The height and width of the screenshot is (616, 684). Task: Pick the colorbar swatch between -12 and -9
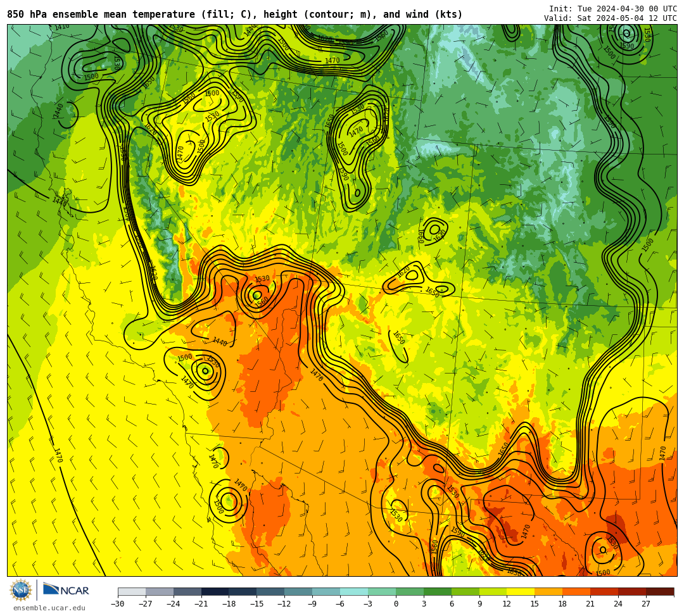pos(299,591)
